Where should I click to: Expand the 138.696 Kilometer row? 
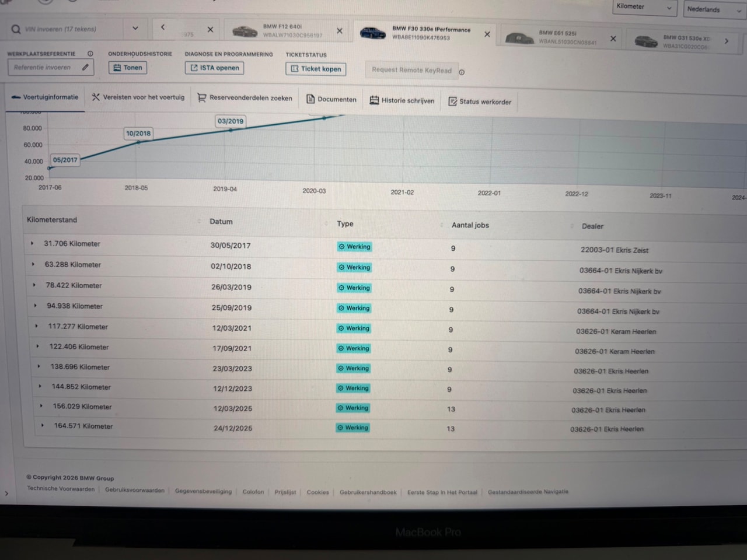(x=39, y=366)
